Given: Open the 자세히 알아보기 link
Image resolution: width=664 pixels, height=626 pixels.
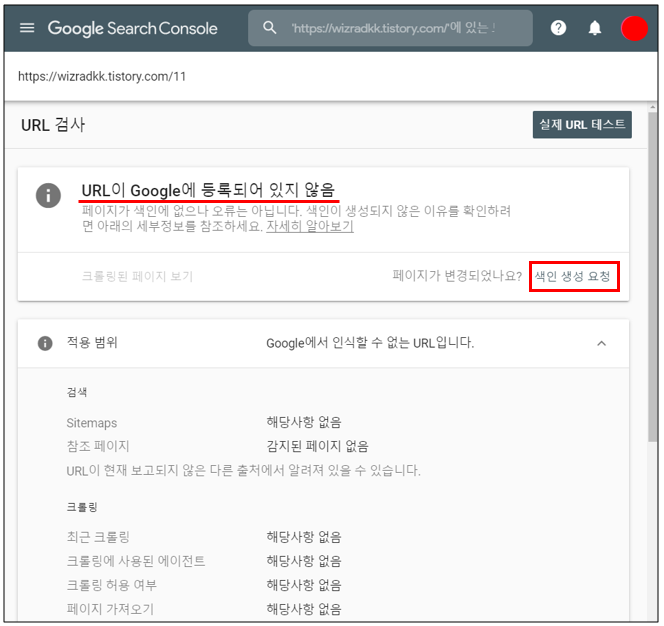Looking at the screenshot, I should (x=310, y=226).
